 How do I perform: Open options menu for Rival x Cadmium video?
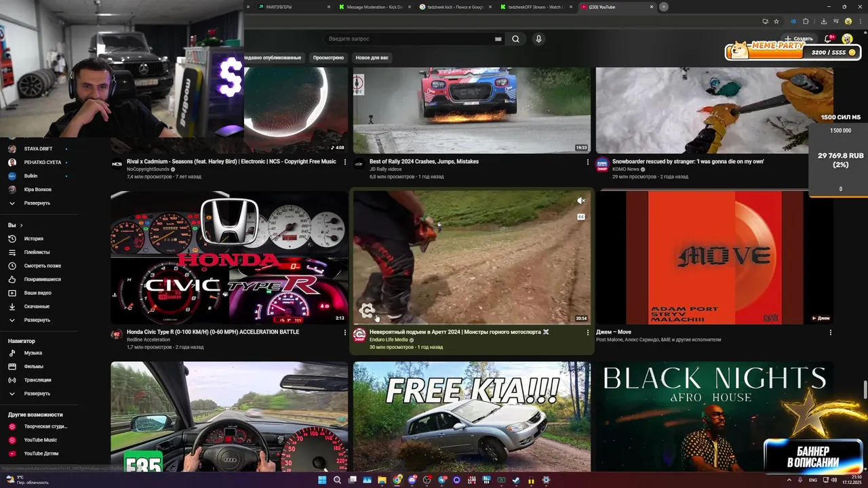pyautogui.click(x=345, y=162)
